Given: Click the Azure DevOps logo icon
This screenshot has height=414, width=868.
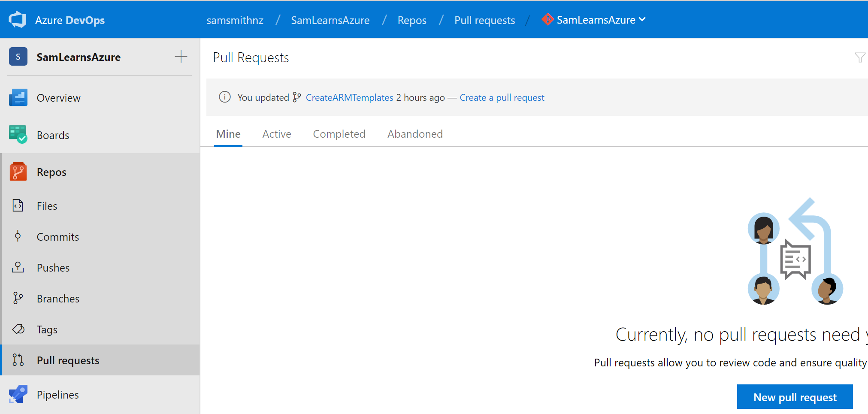Looking at the screenshot, I should (x=18, y=20).
